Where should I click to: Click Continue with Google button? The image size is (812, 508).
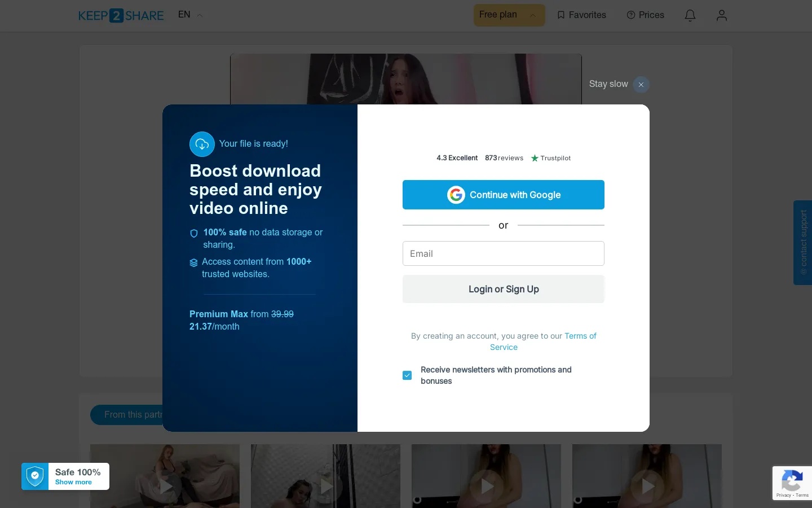504,195
